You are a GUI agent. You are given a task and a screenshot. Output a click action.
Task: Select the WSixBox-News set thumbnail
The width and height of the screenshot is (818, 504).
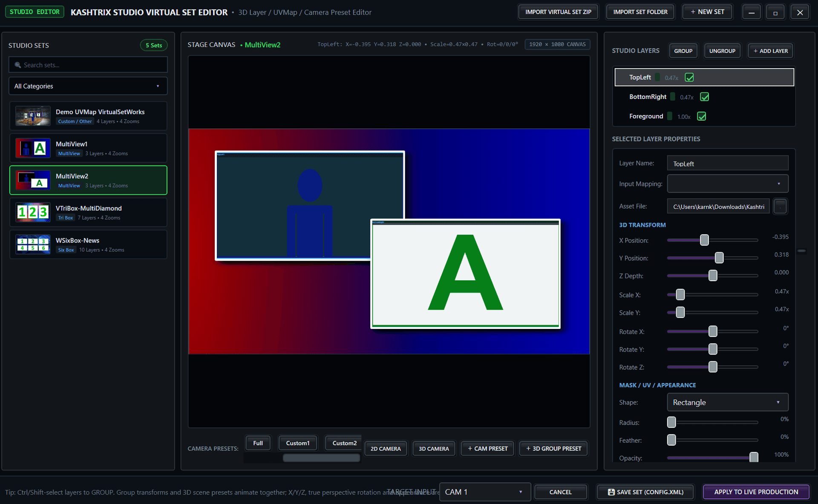(x=33, y=245)
